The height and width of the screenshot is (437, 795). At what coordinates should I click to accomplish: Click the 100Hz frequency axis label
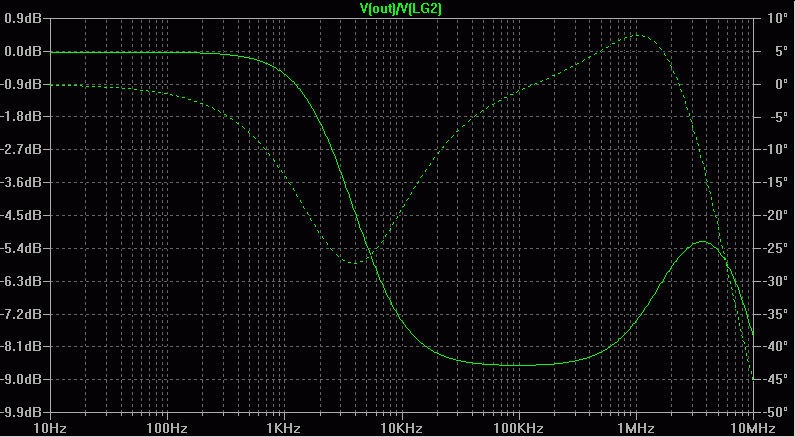tap(167, 428)
